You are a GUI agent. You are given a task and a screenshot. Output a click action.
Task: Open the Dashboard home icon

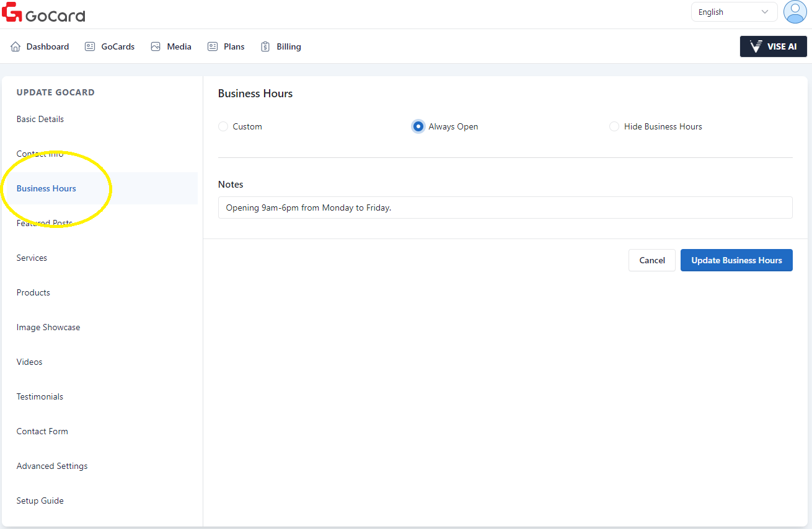pyautogui.click(x=15, y=46)
